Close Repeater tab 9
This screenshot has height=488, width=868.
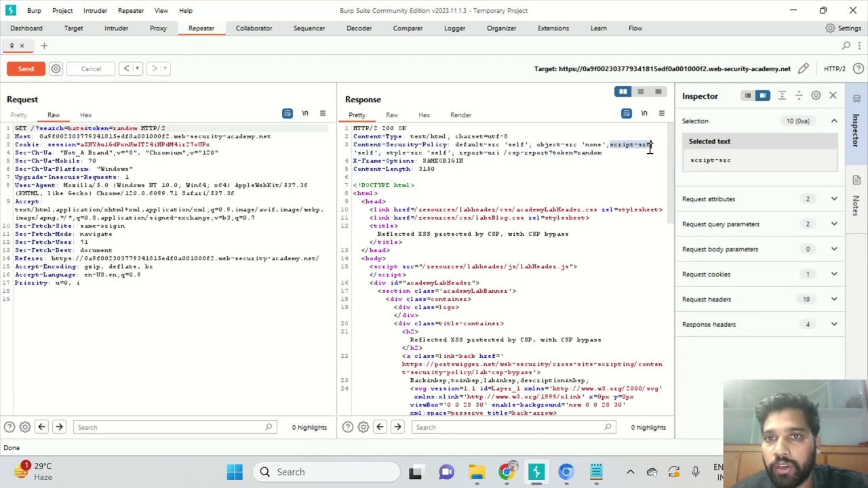[22, 45]
